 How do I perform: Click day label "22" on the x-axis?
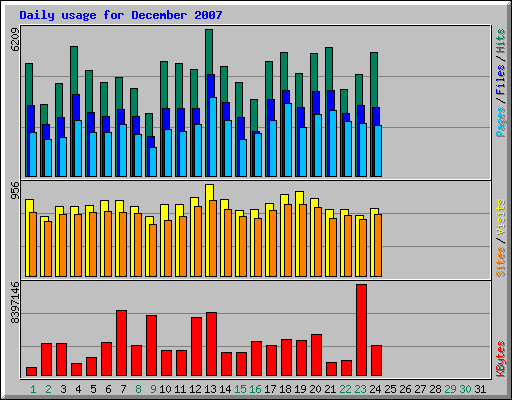[x=345, y=389]
